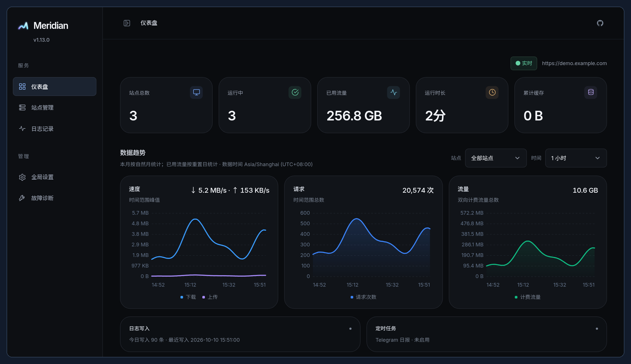Click the 日志记录 activity pulse icon
Image resolution: width=631 pixels, height=364 pixels.
point(22,128)
